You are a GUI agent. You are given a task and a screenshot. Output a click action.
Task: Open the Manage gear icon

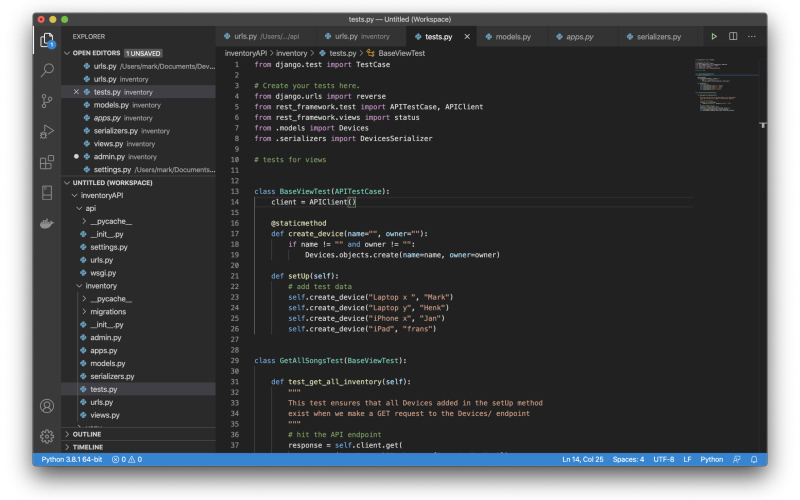(x=47, y=436)
